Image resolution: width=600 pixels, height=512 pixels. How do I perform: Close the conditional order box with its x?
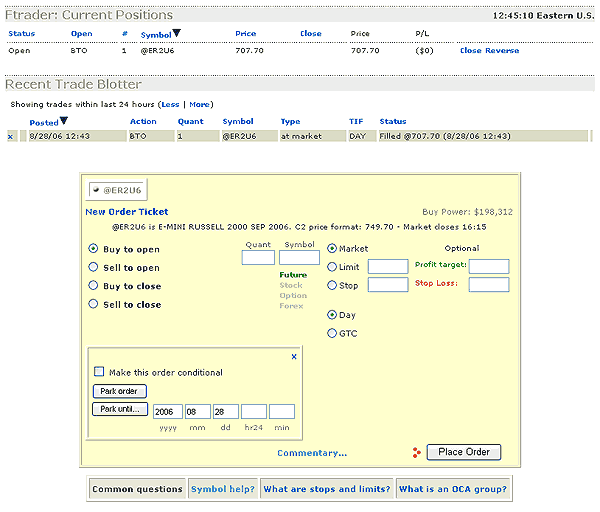(294, 356)
